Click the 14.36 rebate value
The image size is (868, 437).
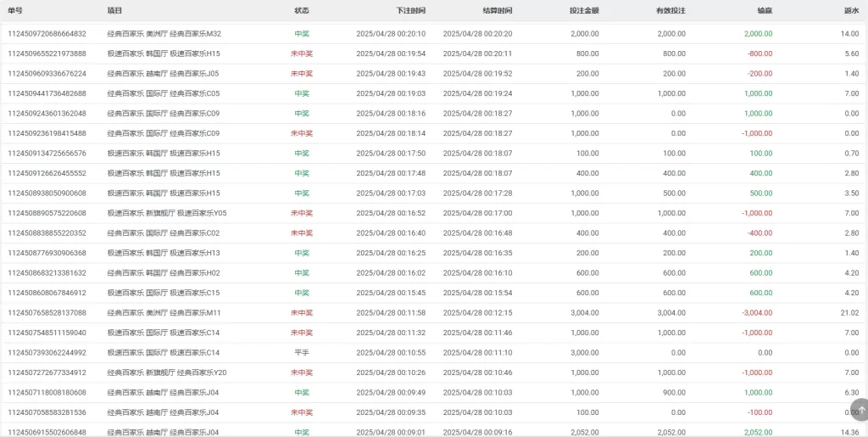pos(849,433)
